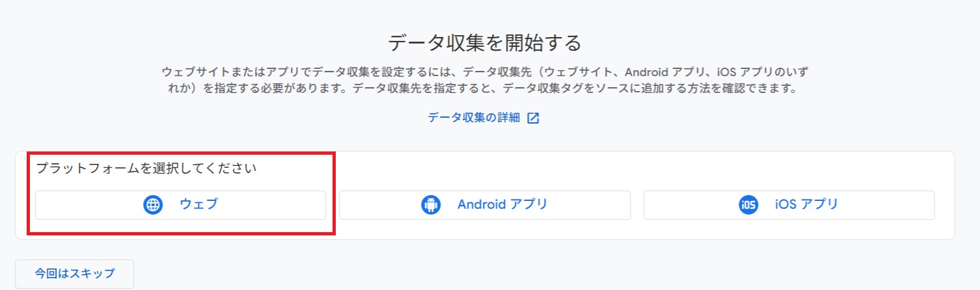Click the Android アプリ text on its button
Screen dimensions: 980x290
(x=502, y=205)
